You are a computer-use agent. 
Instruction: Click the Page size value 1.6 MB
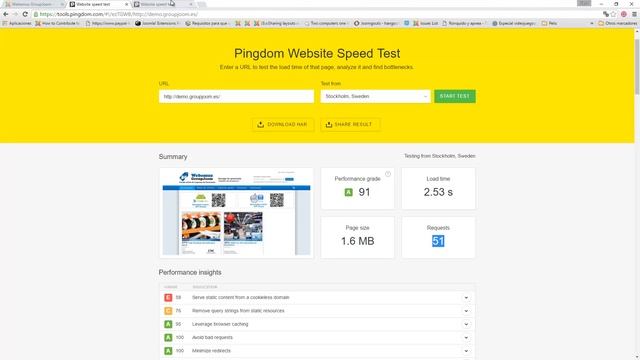(358, 241)
